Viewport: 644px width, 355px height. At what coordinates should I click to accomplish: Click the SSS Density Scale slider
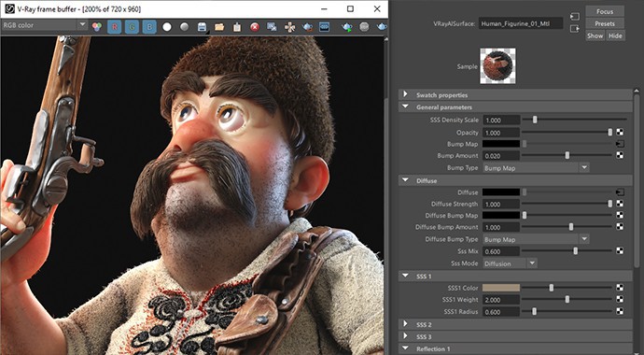(x=574, y=120)
